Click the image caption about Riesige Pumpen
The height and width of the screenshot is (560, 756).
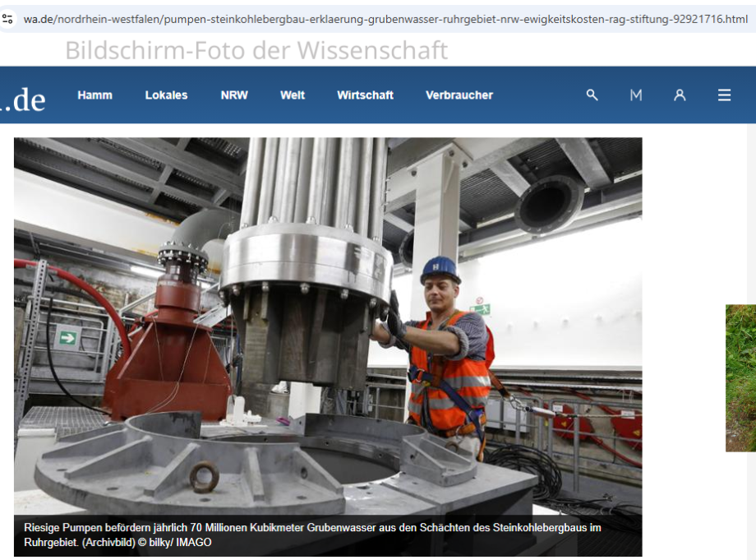point(312,528)
